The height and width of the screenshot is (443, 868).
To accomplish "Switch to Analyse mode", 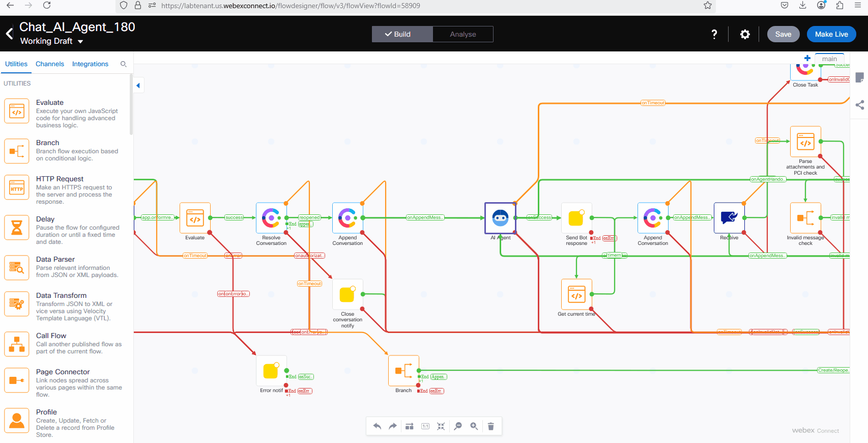I will pyautogui.click(x=462, y=34).
